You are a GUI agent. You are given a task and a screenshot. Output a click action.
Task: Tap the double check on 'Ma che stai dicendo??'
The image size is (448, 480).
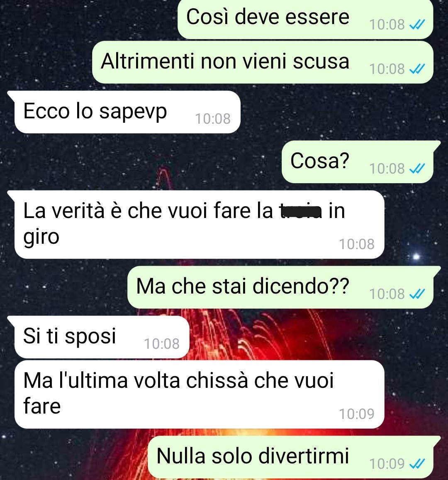tap(417, 294)
